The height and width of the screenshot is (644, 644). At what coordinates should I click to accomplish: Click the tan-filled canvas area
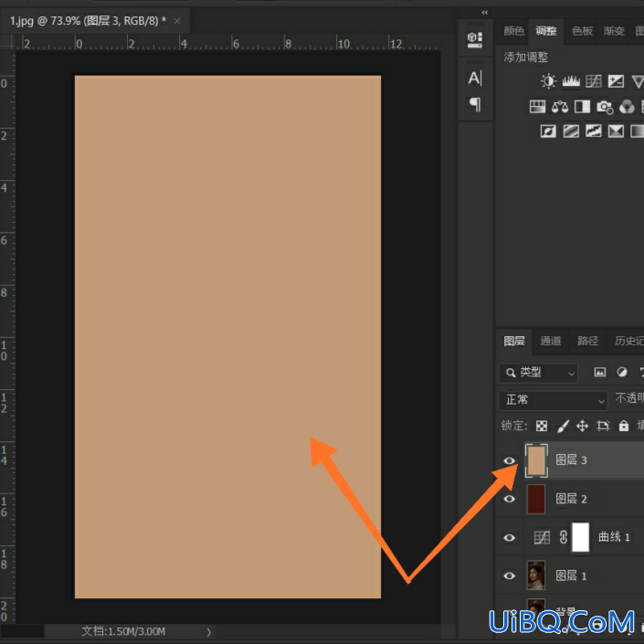(x=227, y=336)
